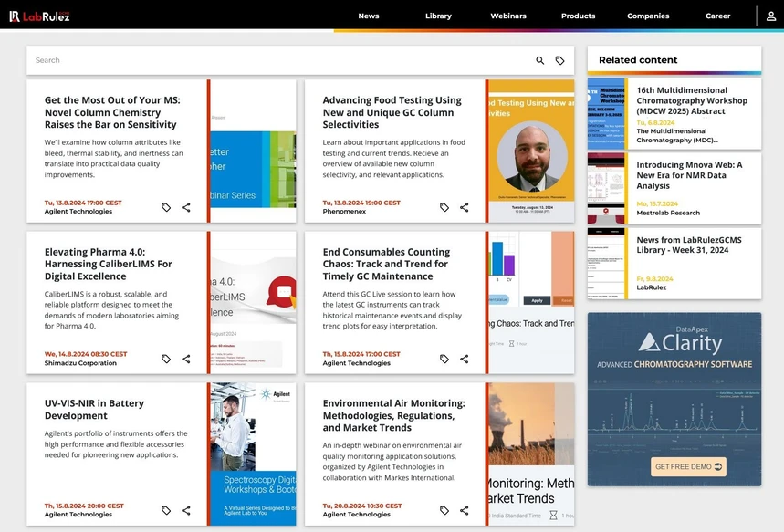This screenshot has height=532, width=784.
Task: Open 'Elevating Pharma 4.0' webinar title
Action: tap(109, 264)
